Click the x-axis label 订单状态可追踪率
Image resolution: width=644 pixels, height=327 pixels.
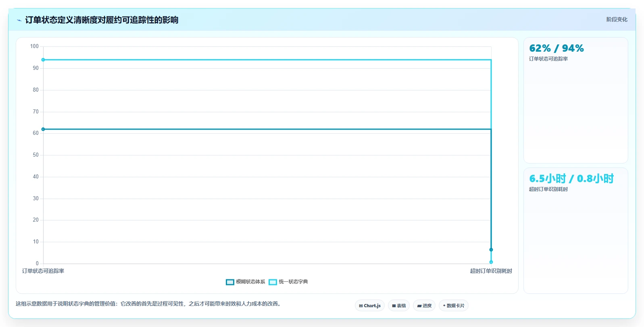click(43, 271)
